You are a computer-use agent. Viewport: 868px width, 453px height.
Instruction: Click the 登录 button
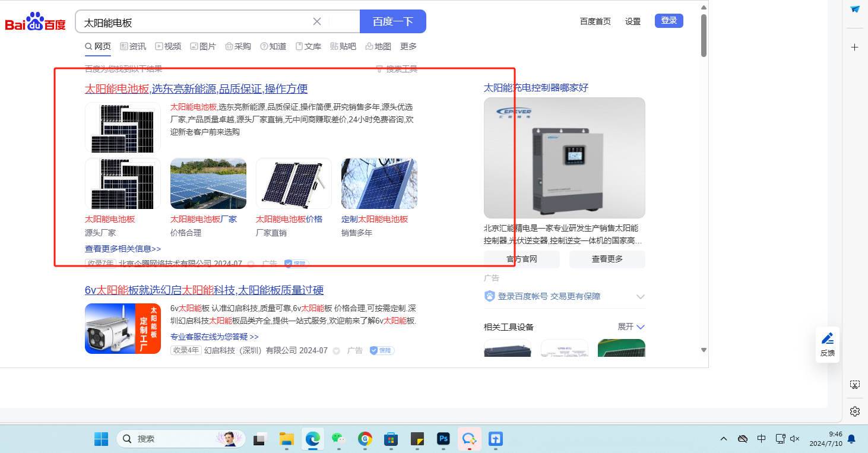coord(669,21)
